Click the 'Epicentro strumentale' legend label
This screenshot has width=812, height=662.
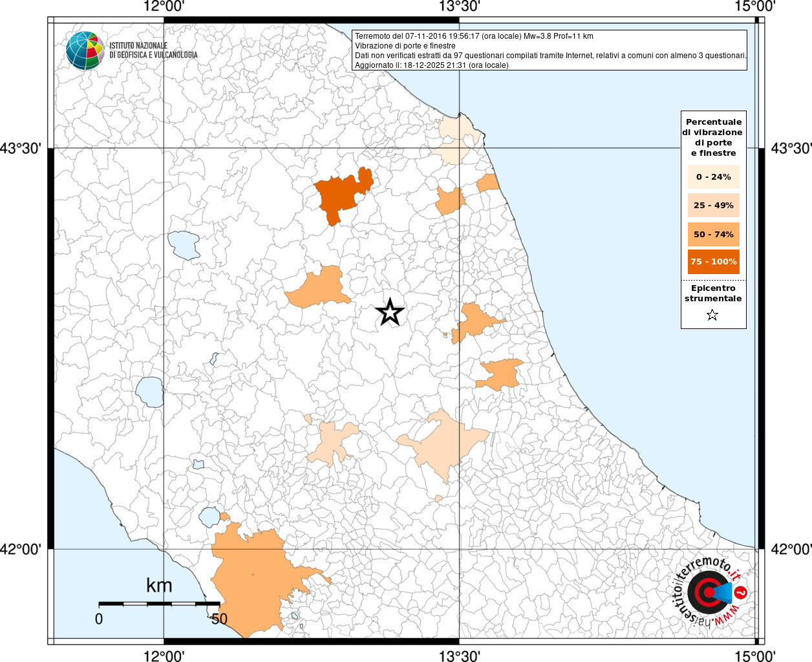point(713,294)
